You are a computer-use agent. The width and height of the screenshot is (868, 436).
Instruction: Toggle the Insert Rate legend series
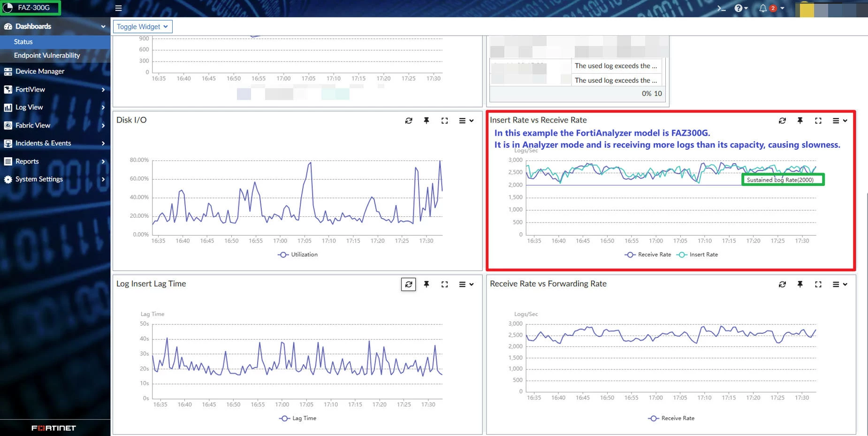pos(697,254)
